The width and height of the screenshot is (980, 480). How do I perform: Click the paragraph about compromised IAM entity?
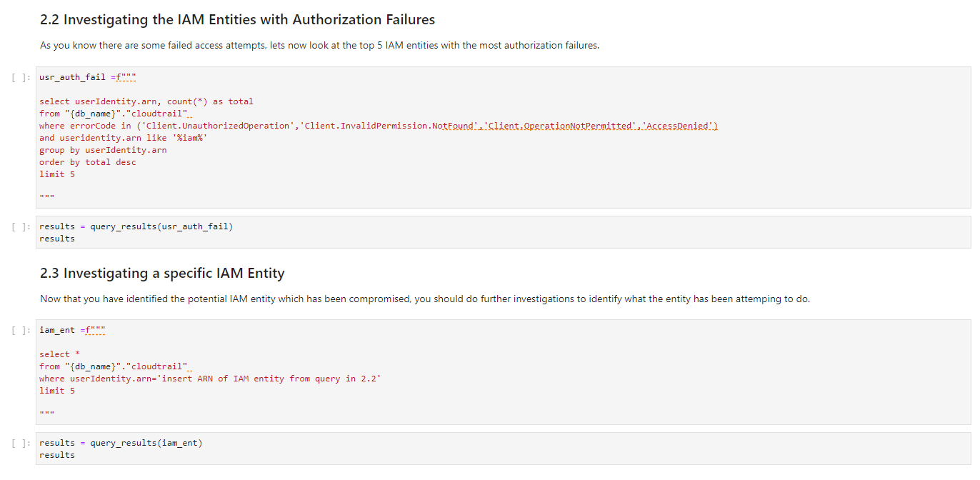tap(425, 299)
